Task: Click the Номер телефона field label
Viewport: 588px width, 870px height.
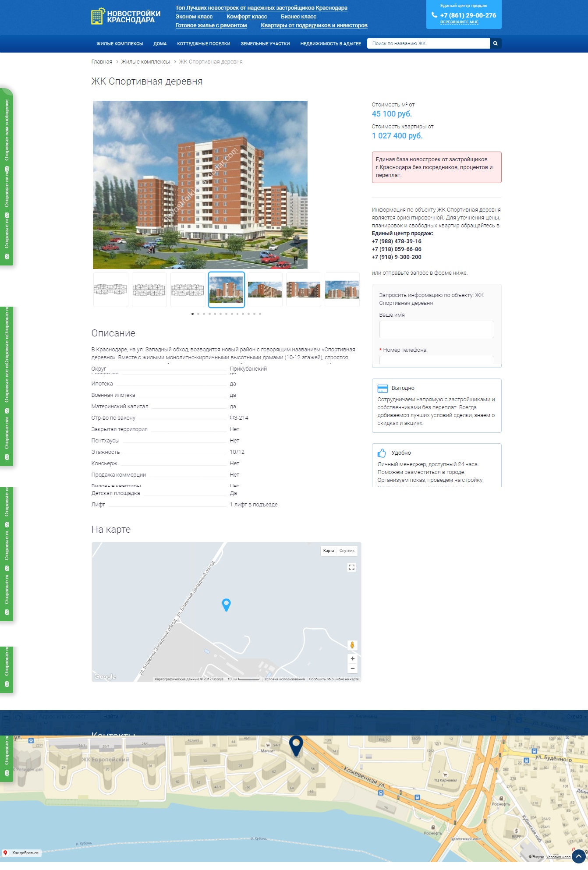Action: point(404,350)
